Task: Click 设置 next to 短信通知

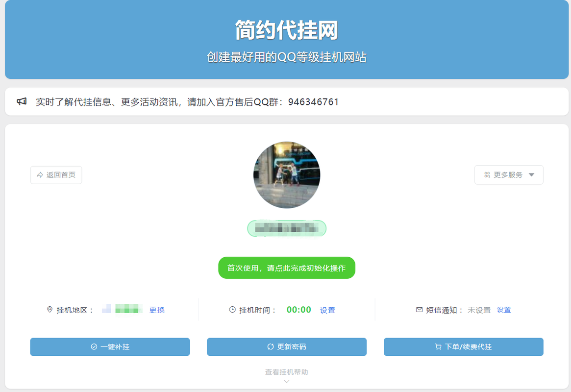Action: click(504, 310)
